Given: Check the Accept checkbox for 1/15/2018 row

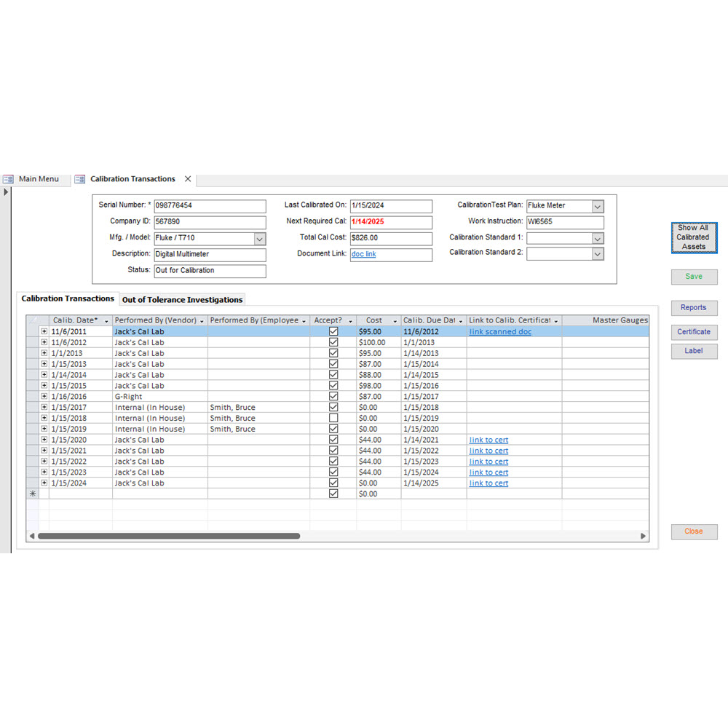Looking at the screenshot, I should 333,418.
